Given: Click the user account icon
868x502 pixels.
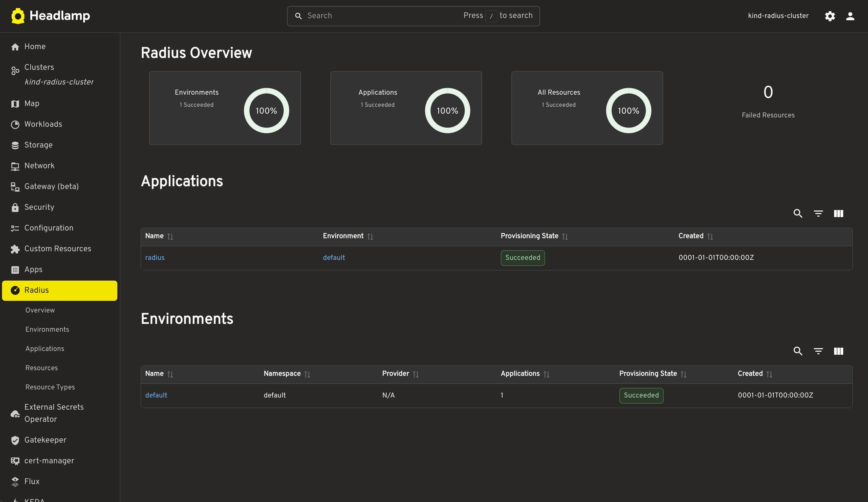Looking at the screenshot, I should [x=850, y=16].
